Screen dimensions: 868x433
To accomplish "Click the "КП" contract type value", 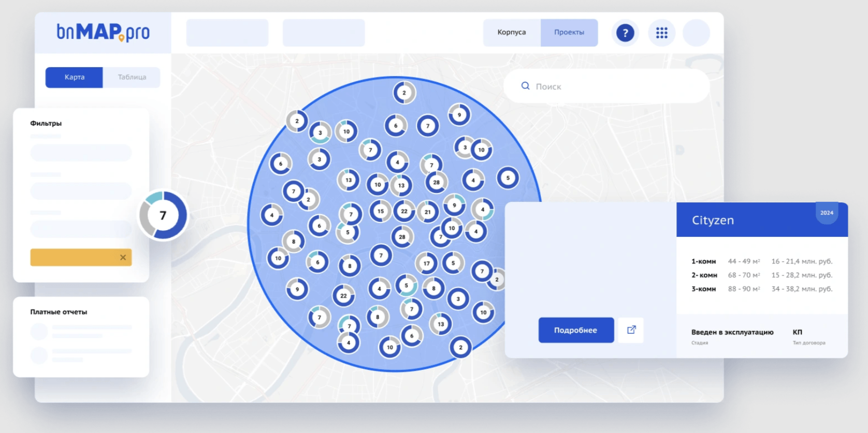I will (797, 332).
